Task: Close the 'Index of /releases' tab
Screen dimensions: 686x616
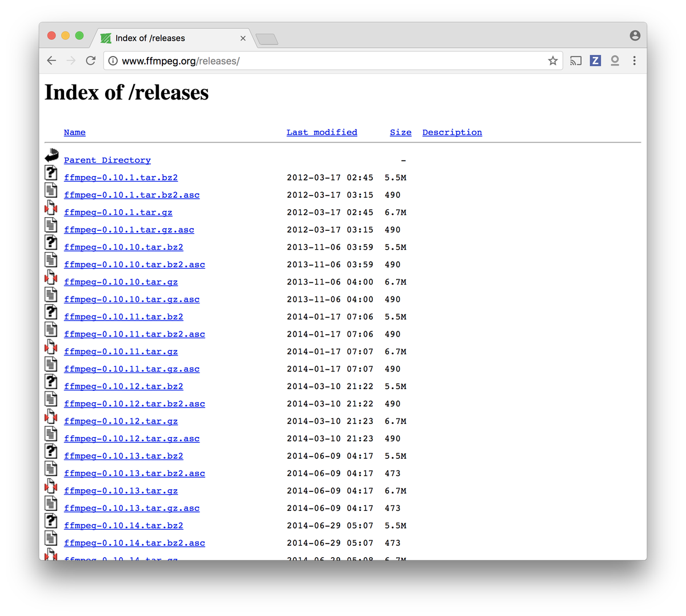Action: click(x=243, y=38)
